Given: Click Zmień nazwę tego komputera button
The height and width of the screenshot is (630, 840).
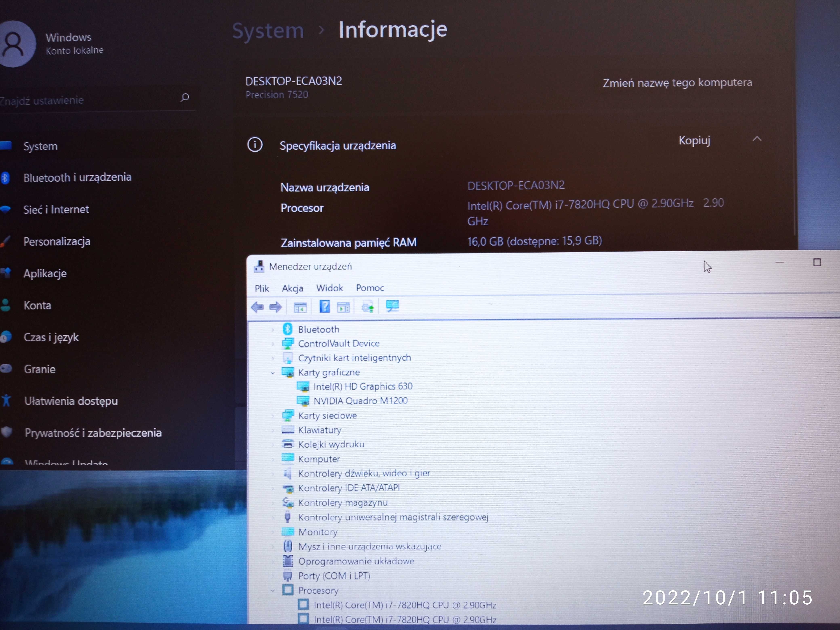Looking at the screenshot, I should pyautogui.click(x=677, y=83).
